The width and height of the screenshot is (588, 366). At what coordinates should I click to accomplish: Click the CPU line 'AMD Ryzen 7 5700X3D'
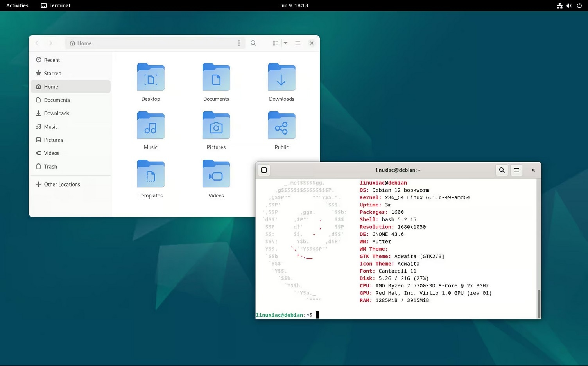(x=405, y=285)
